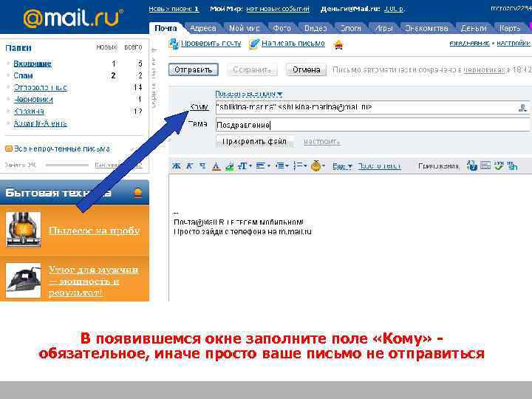532x399 pixels.
Task: Open the Черновики folder
Action: point(33,100)
